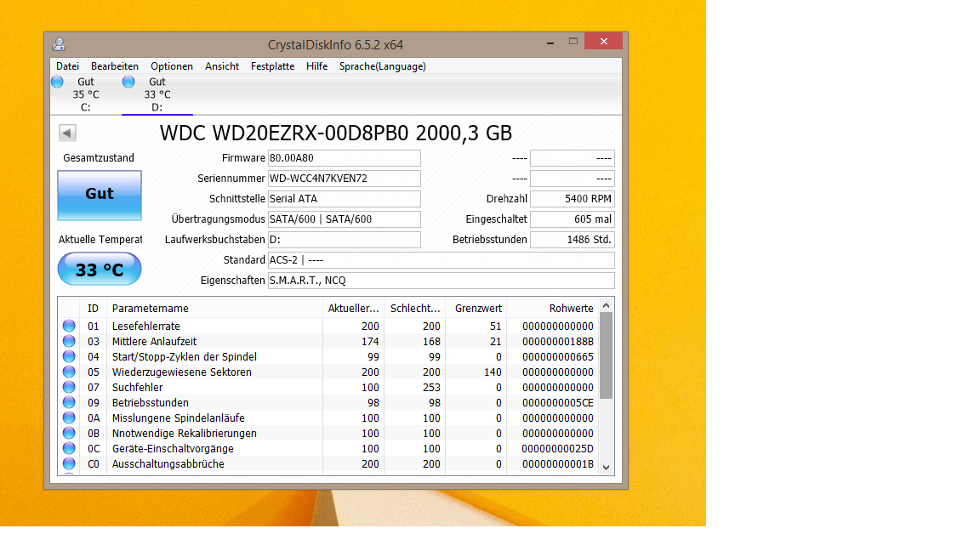Click the status icon for Ausschaltungsabbrüche row
980x551 pixels.
pos(69,463)
